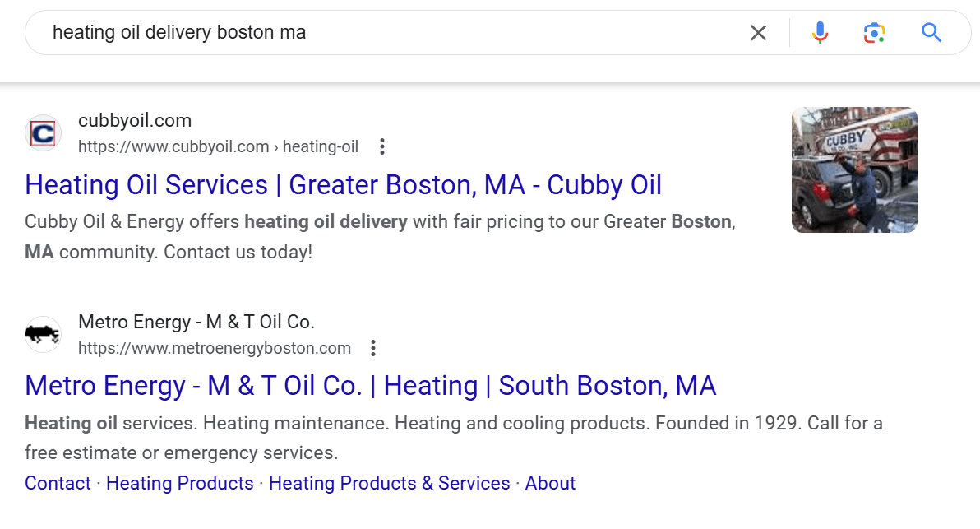Screen dimensions: 980x529
Task: Click the Cubby Oil truck thumbnail image
Action: (x=853, y=169)
